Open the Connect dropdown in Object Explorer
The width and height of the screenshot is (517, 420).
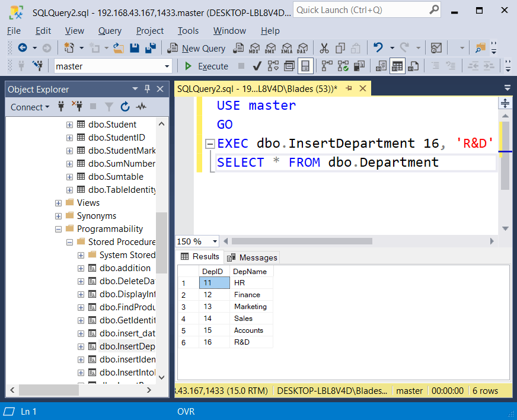(29, 107)
